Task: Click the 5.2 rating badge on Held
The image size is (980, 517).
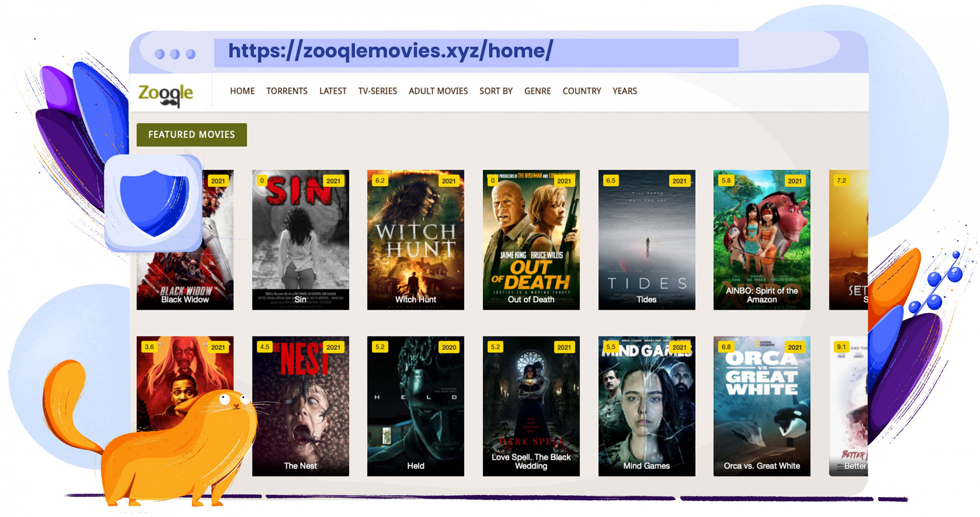Action: point(380,347)
